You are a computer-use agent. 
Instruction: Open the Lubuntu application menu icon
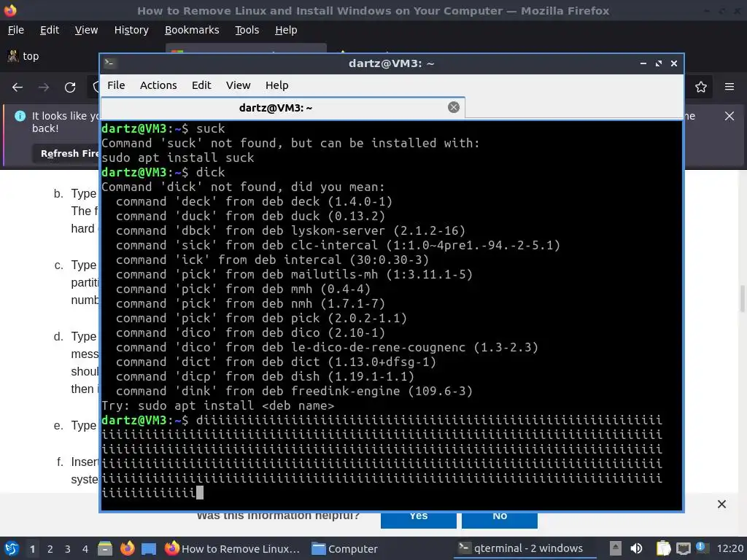[12, 548]
